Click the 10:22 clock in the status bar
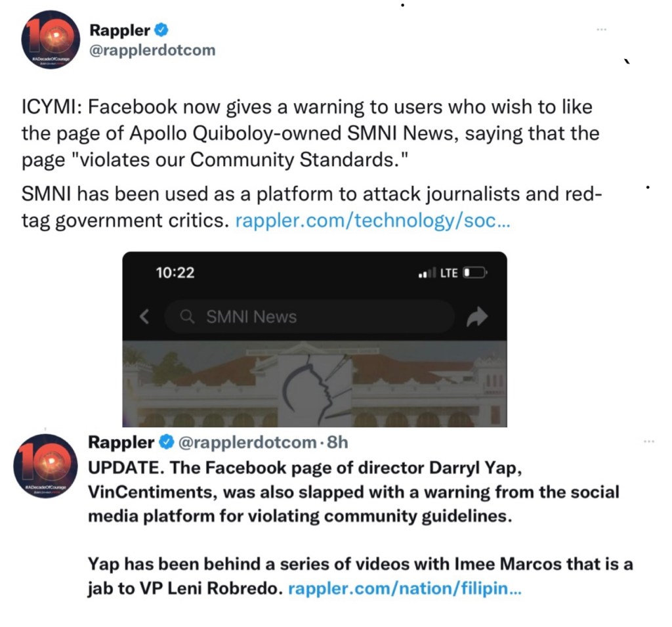 click(x=175, y=272)
